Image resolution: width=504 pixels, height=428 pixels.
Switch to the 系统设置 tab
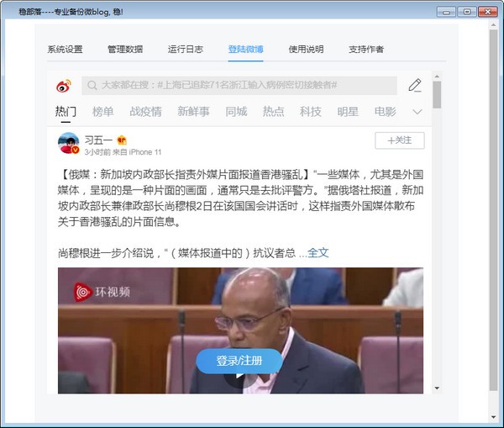pos(65,49)
